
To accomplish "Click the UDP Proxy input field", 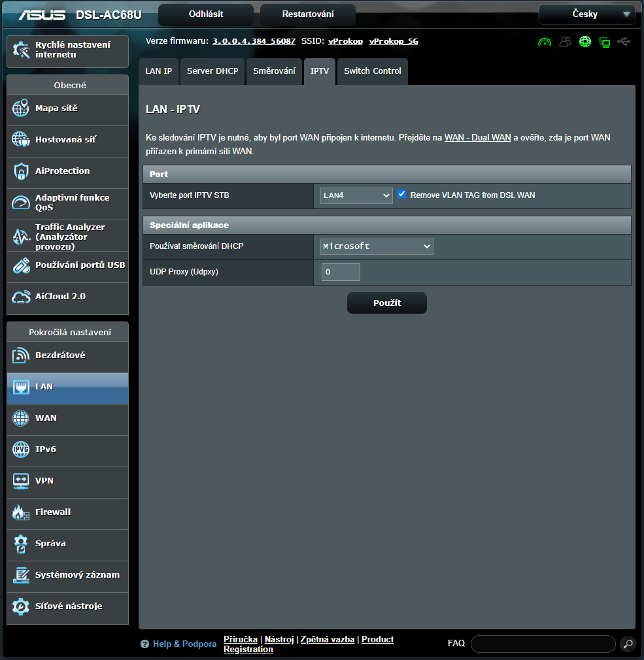I will click(x=341, y=272).
